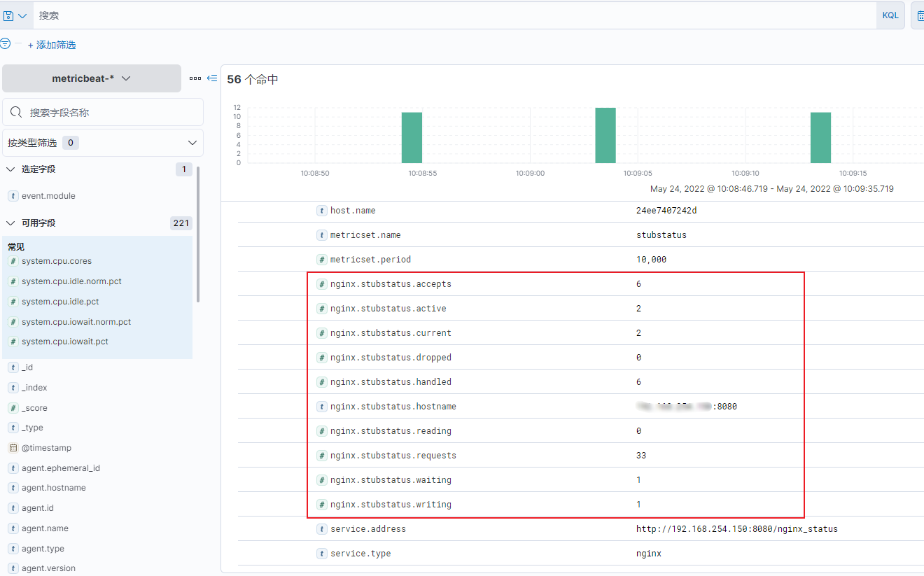The height and width of the screenshot is (576, 924).
Task: Collapse the field sidebar with arrow icon
Action: (x=212, y=78)
